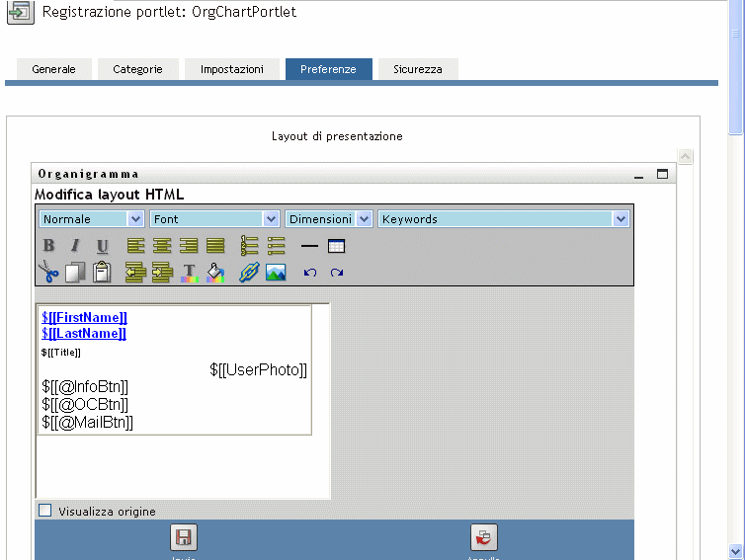Choose background fill color icon
This screenshot has width=745, height=560.
(215, 273)
